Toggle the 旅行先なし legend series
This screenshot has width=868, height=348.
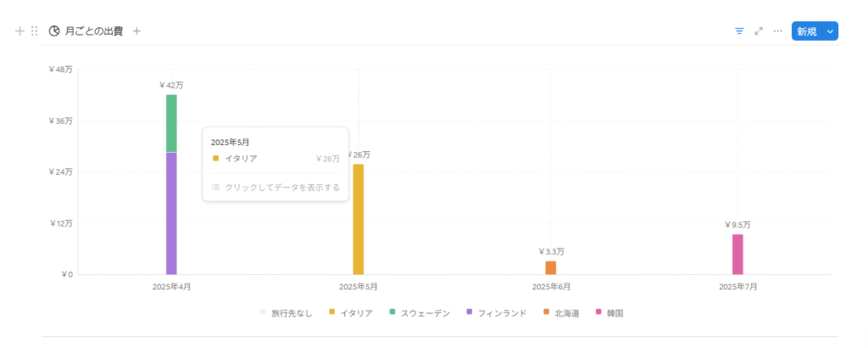pos(287,313)
